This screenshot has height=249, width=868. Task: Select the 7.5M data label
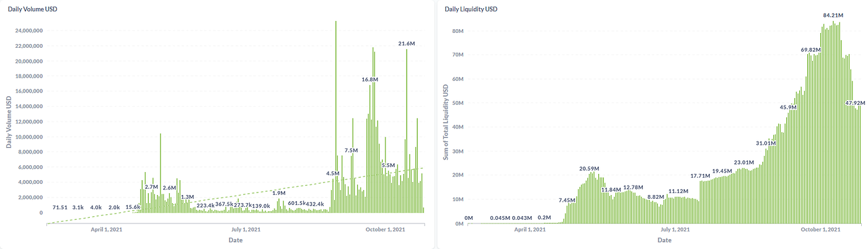coord(352,150)
